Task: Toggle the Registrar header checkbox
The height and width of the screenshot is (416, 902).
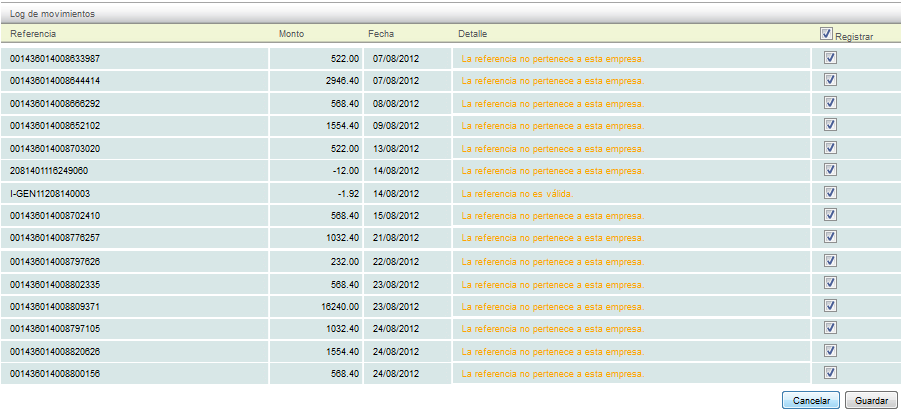Action: point(826,33)
